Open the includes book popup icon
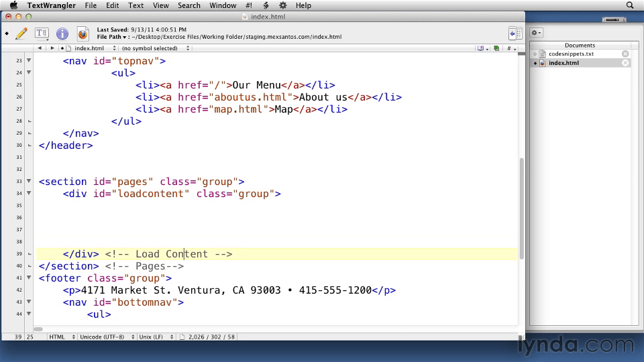 coord(482,48)
